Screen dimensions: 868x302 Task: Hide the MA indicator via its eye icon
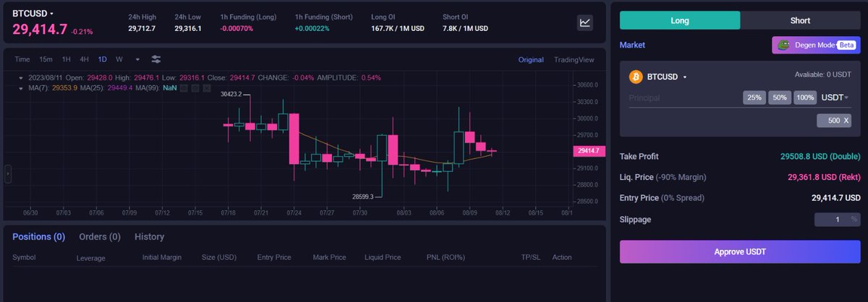click(x=184, y=88)
